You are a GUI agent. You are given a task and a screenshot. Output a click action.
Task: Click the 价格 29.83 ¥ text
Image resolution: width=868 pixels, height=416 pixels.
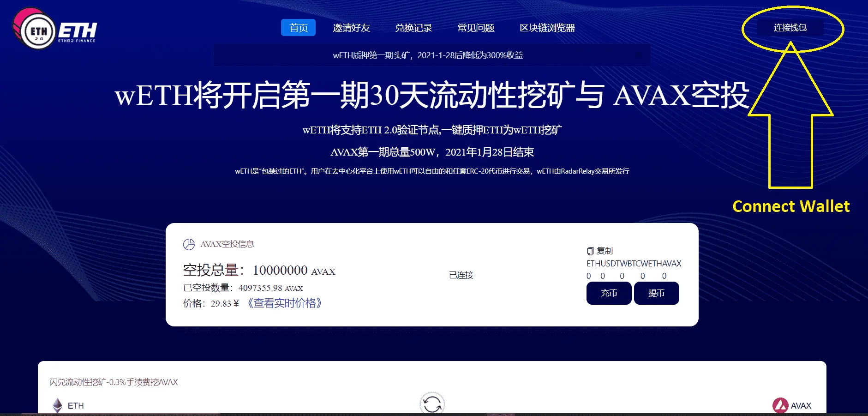[x=211, y=303]
